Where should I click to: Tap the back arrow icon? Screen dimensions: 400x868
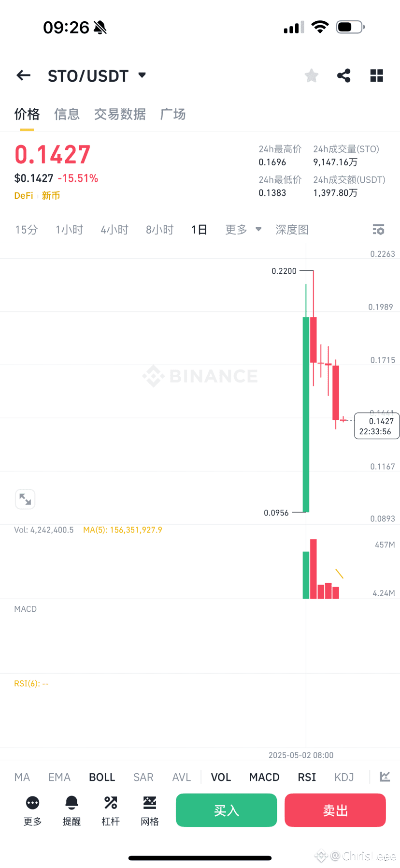click(x=23, y=75)
